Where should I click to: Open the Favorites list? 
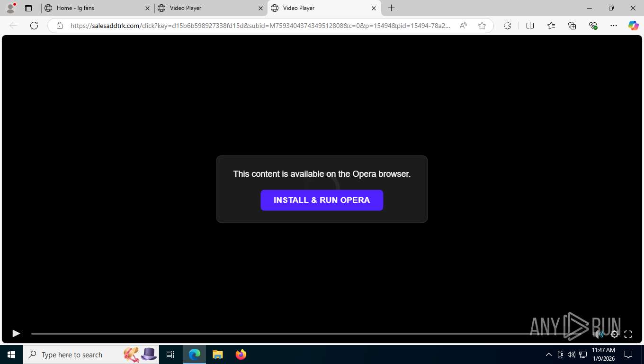click(551, 26)
